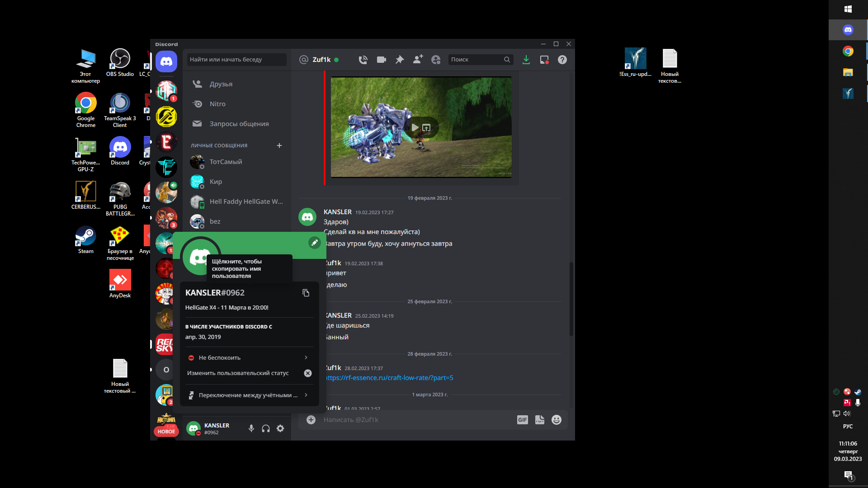The image size is (868, 488).
Task: Click KANSLER author name on 19.02.2023 message
Action: tap(338, 212)
